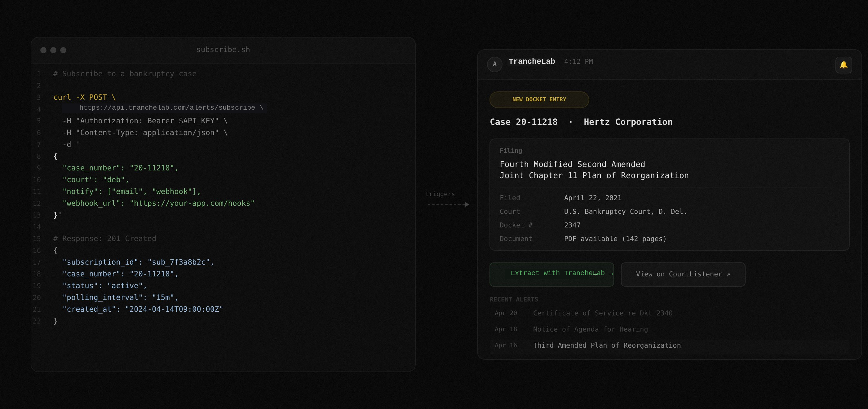
Task: Click the NEW DOCKET ENTRY badge
Action: [539, 99]
